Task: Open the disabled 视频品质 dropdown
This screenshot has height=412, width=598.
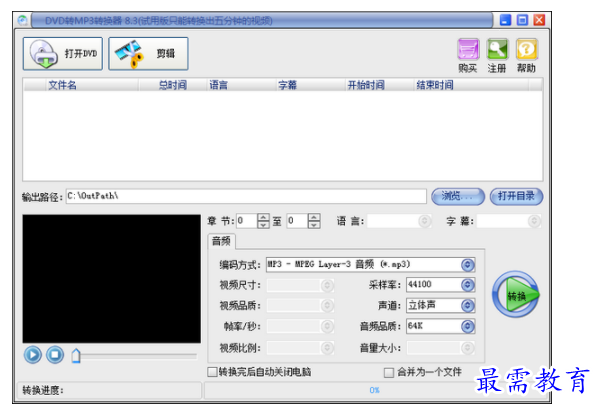Action: pyautogui.click(x=327, y=306)
